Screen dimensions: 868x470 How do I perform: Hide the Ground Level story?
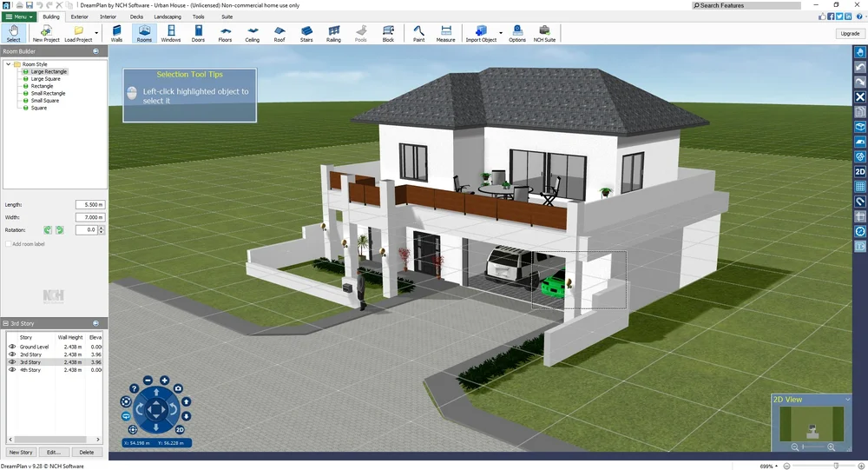coord(12,347)
